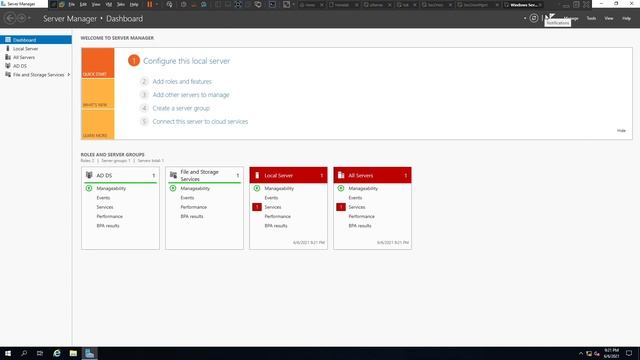Select Local Server in the sidebar
This screenshot has height=360, width=640.
25,49
